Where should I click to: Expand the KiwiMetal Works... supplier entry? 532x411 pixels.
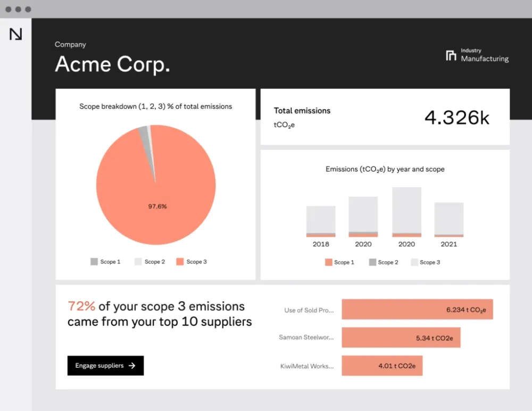(308, 366)
